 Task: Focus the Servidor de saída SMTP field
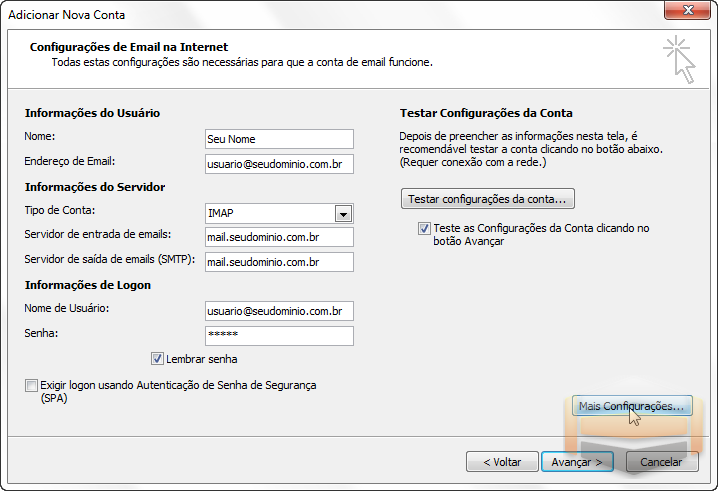(x=279, y=262)
